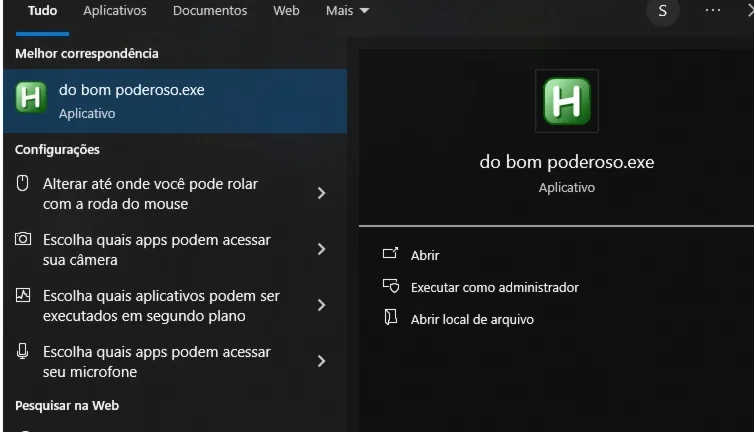Click the Pesquisar na Web heading

point(67,406)
